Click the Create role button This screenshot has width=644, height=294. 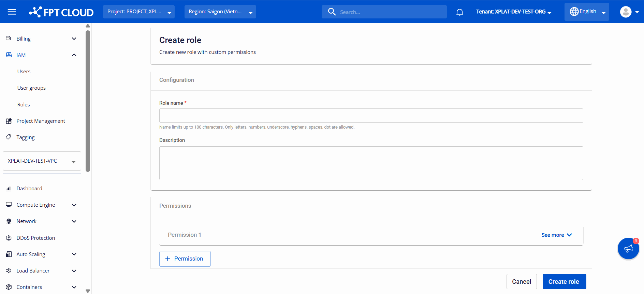tap(564, 282)
